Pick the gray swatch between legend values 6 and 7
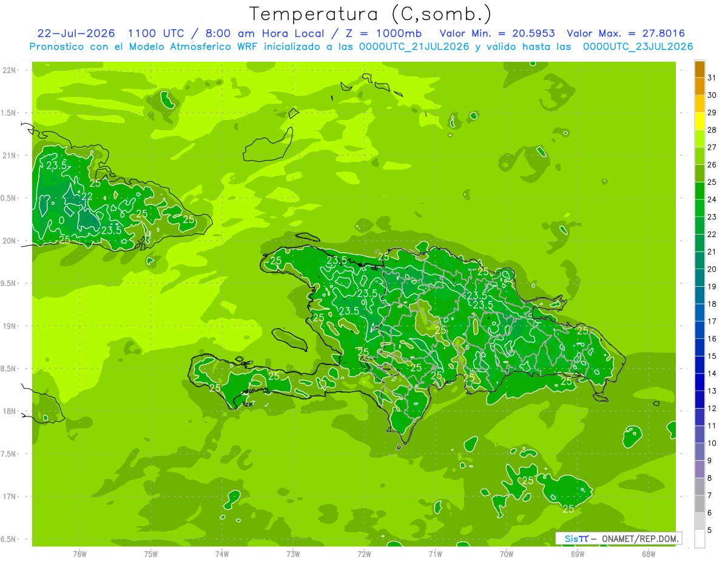The image size is (728, 562). click(699, 504)
